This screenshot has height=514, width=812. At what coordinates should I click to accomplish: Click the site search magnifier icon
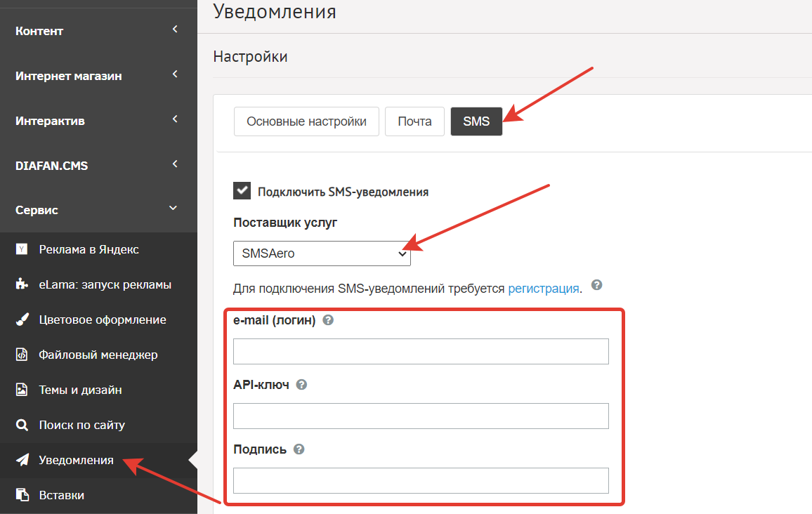tap(22, 425)
